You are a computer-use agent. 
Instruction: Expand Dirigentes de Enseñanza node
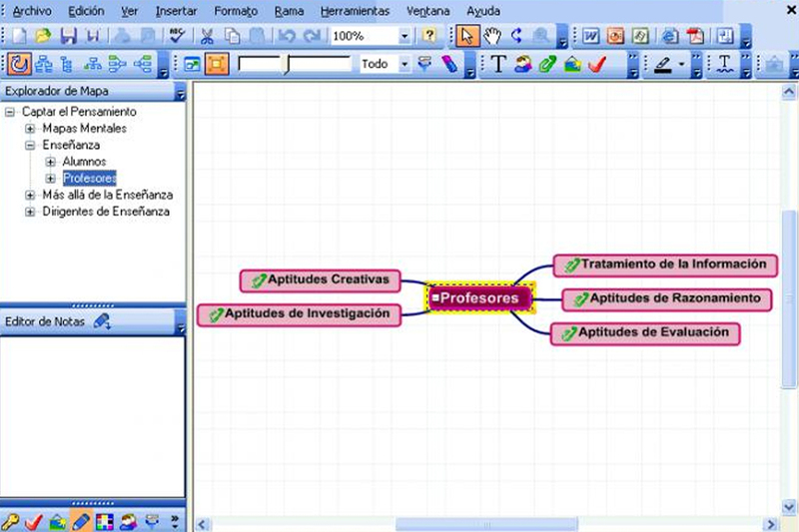click(30, 212)
